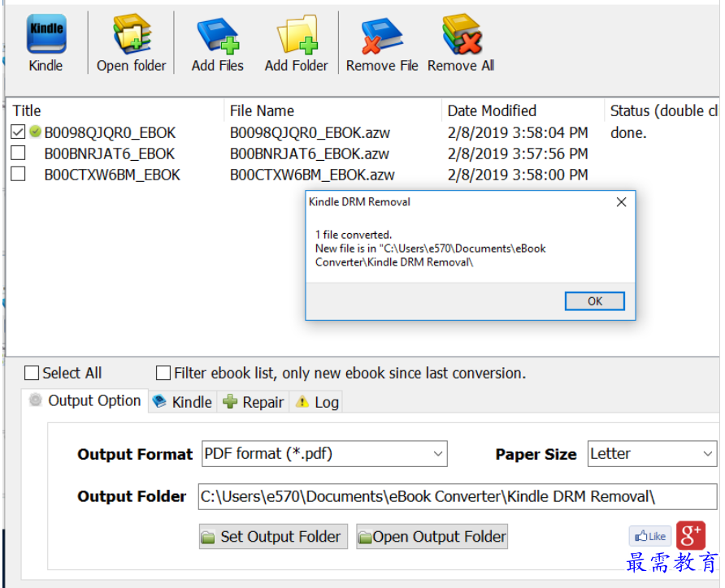725x588 pixels.
Task: Enable Filter ebook list checkbox
Action: (x=163, y=373)
